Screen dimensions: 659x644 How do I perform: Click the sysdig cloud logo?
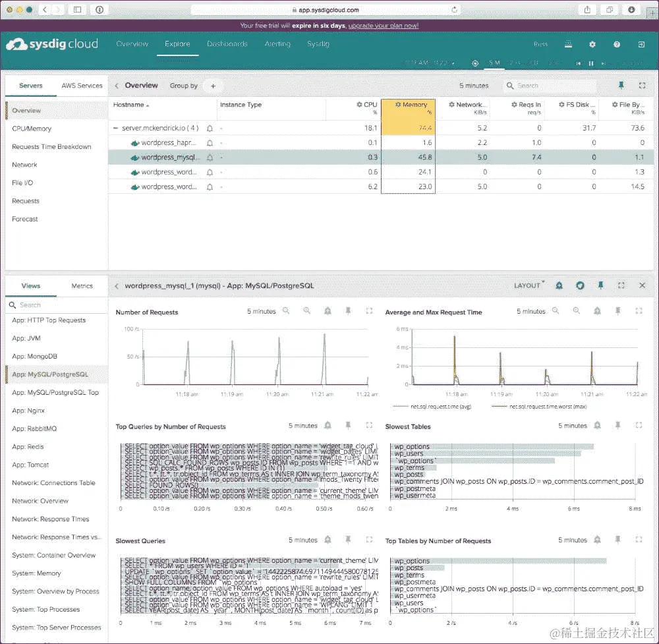[x=52, y=44]
